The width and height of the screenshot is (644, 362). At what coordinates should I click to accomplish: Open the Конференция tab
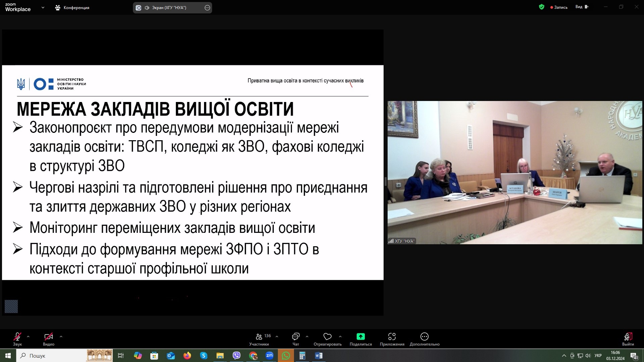72,8
